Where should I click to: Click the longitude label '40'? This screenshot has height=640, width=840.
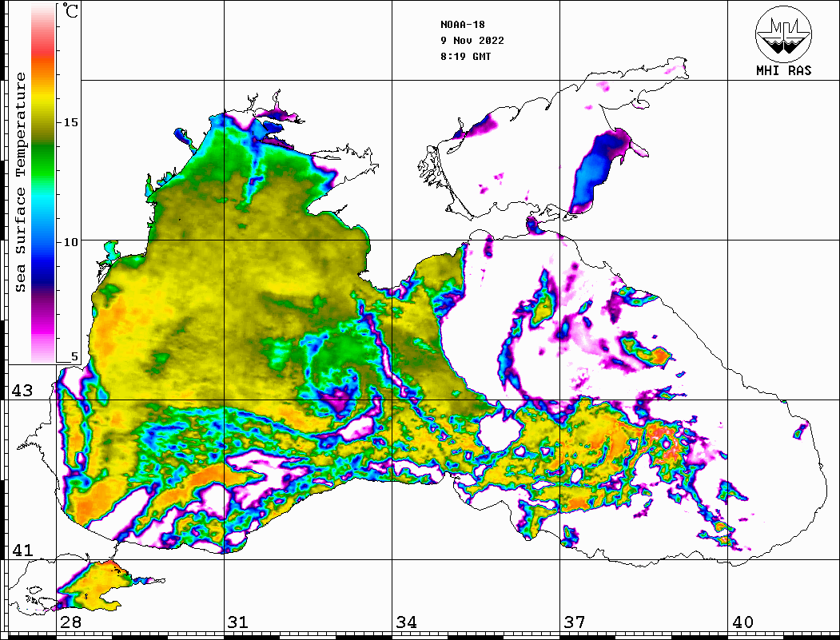coord(742,622)
